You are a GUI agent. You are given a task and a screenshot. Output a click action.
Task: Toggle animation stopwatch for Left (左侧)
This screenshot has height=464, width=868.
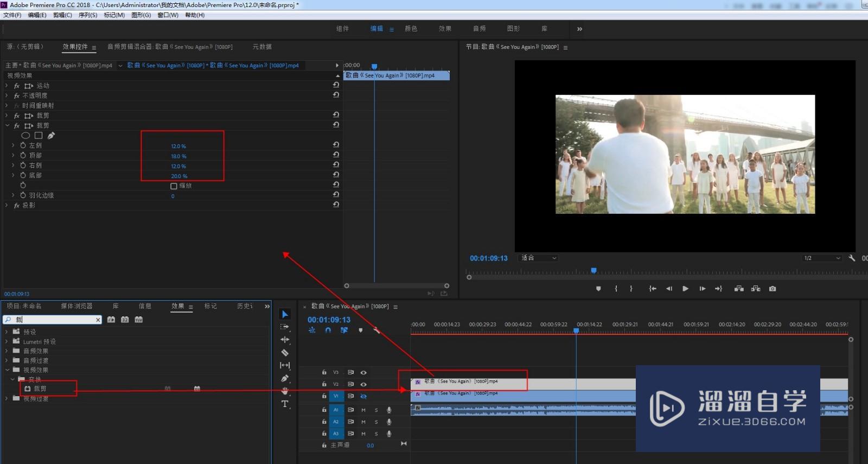[23, 145]
